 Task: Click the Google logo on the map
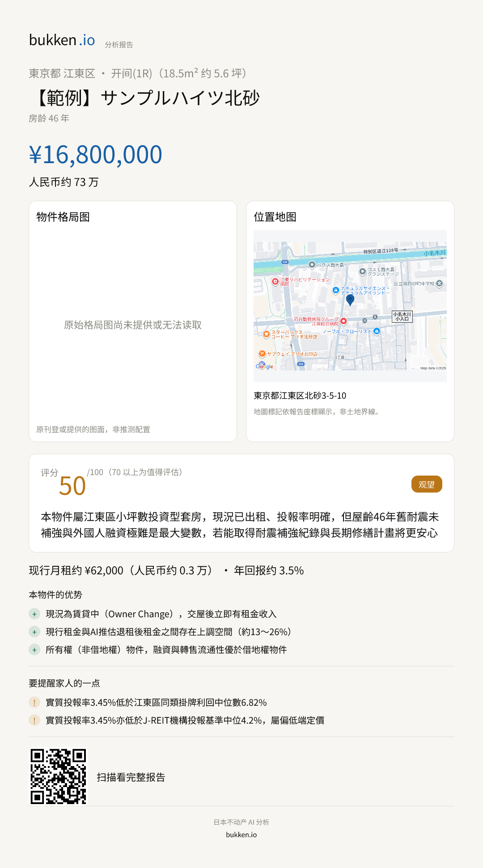point(264,366)
